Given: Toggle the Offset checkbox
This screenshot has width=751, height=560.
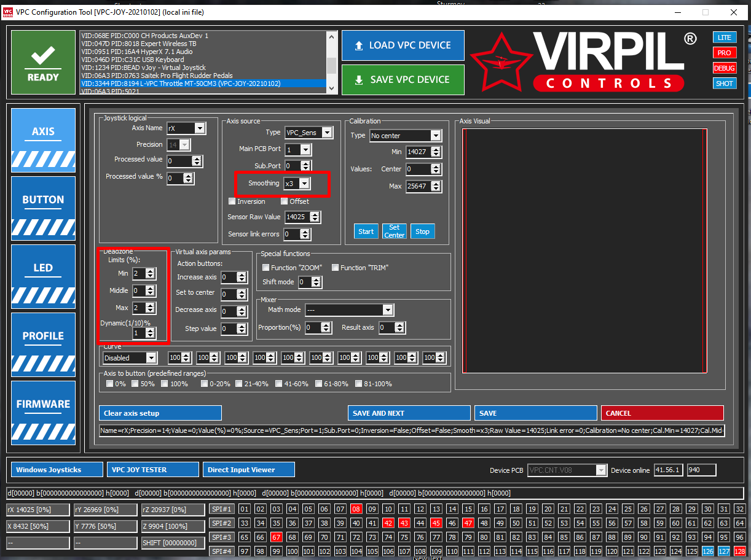Looking at the screenshot, I should point(285,201).
